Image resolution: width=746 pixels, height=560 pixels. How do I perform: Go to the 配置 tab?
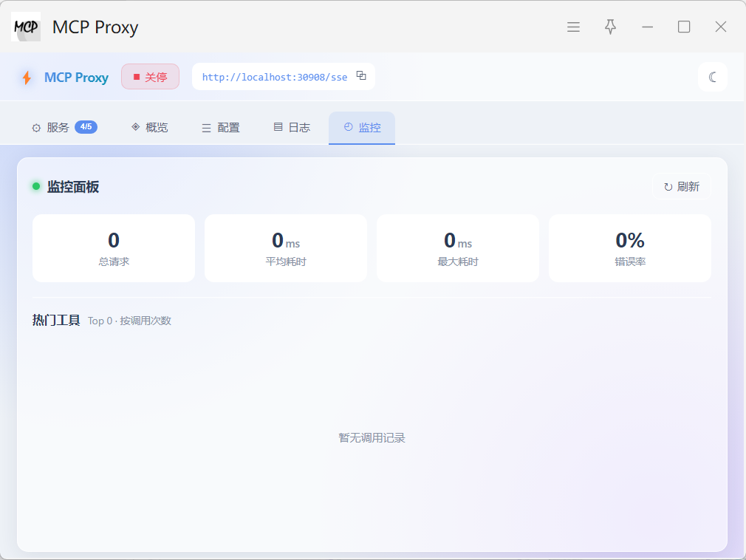[x=221, y=128]
